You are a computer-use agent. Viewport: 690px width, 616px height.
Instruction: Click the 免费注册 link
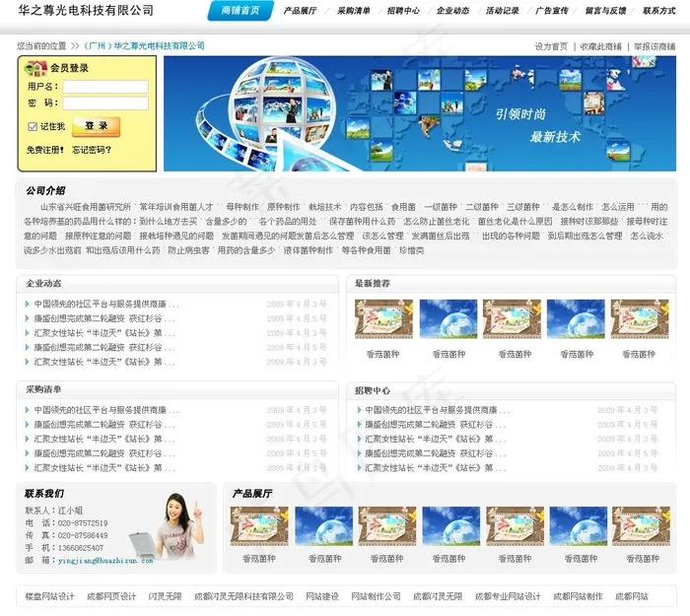click(x=46, y=150)
